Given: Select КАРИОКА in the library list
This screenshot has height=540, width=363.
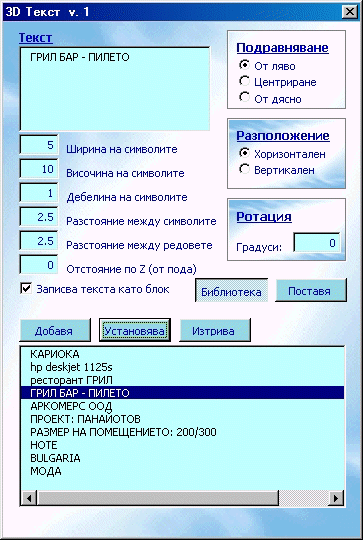Looking at the screenshot, I should tap(183, 354).
